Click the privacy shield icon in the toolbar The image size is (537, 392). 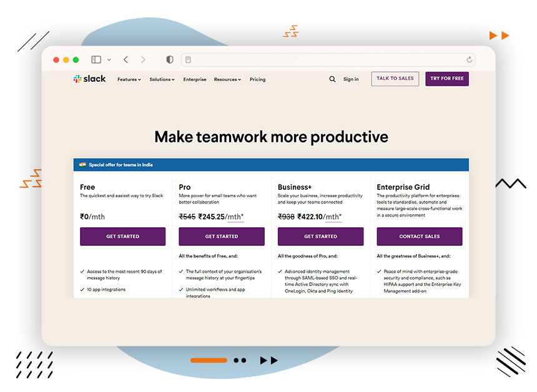pyautogui.click(x=169, y=59)
